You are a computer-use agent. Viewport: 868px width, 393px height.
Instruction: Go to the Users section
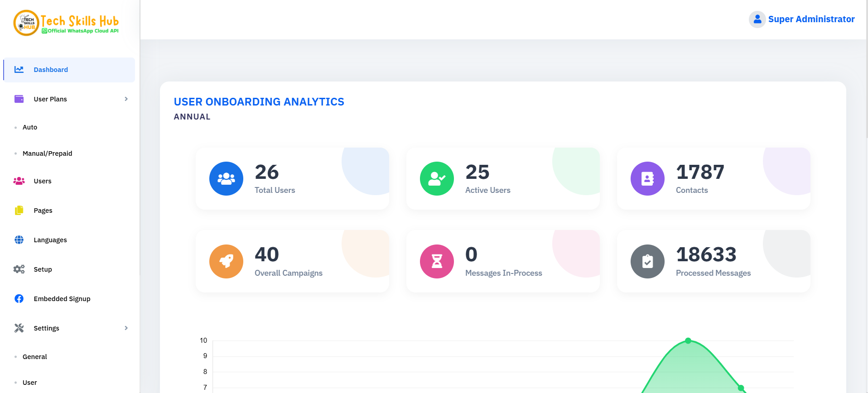[43, 181]
